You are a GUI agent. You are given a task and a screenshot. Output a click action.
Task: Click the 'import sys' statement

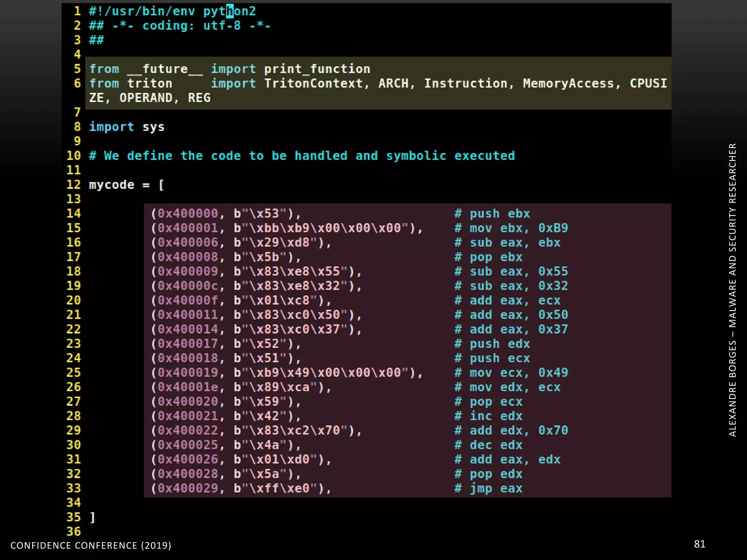(x=127, y=127)
